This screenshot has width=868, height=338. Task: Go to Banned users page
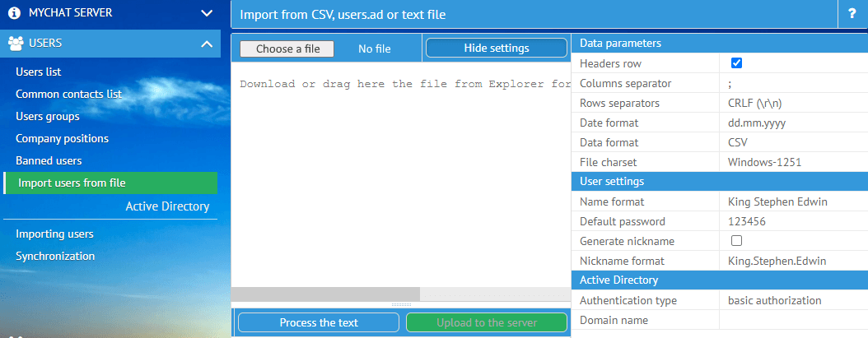click(49, 160)
